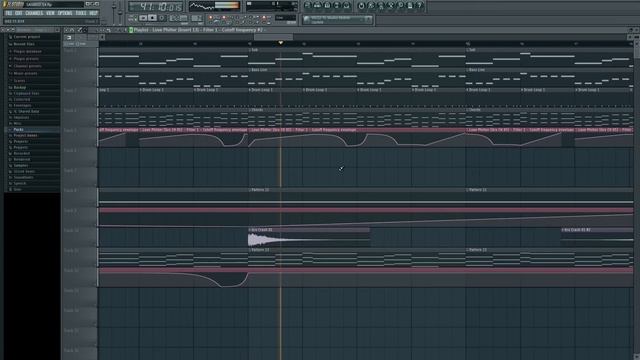Screen dimensions: 640x360
Task: Open the EDIT menu
Action: (x=18, y=13)
